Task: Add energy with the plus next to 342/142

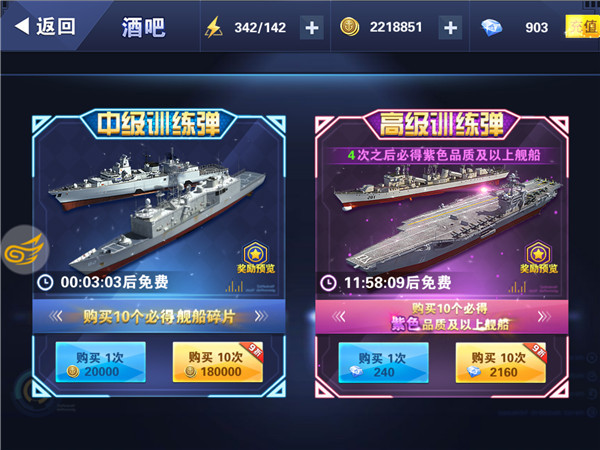Action: [311, 28]
